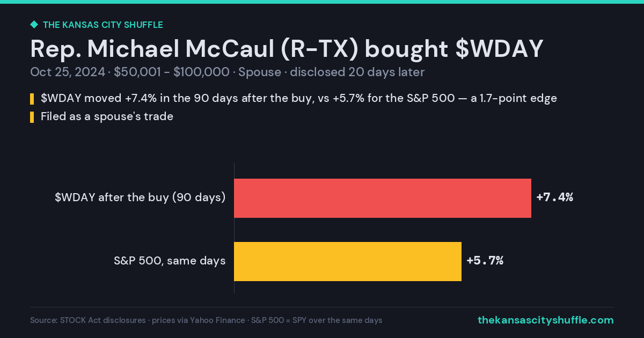Click the teal diamond logo icon
The height and width of the screenshot is (338, 644).
[34, 24]
